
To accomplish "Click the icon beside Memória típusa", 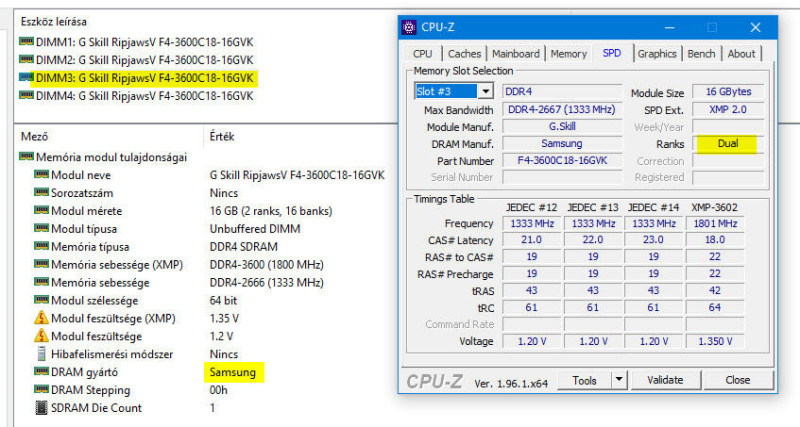I will point(41,246).
